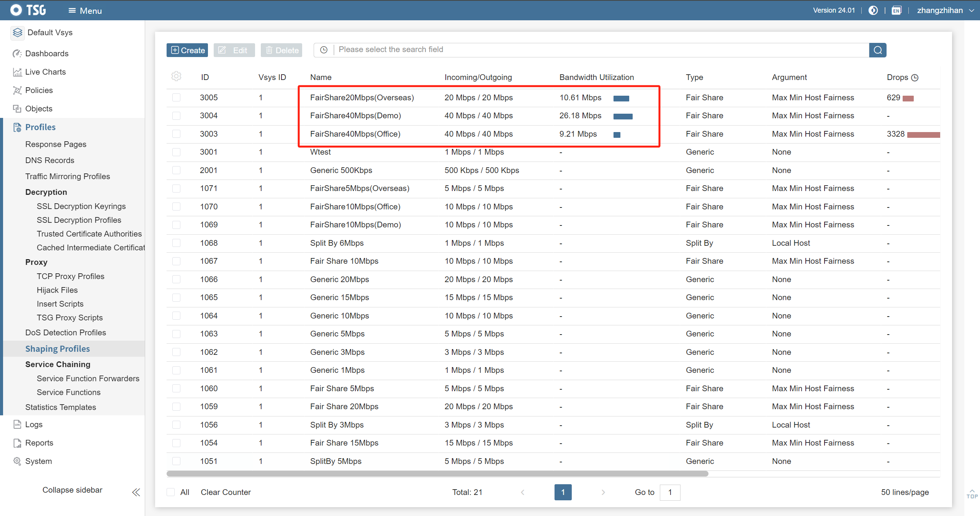Open DoS Detection Profiles in sidebar
Image resolution: width=980 pixels, height=516 pixels.
pos(65,333)
